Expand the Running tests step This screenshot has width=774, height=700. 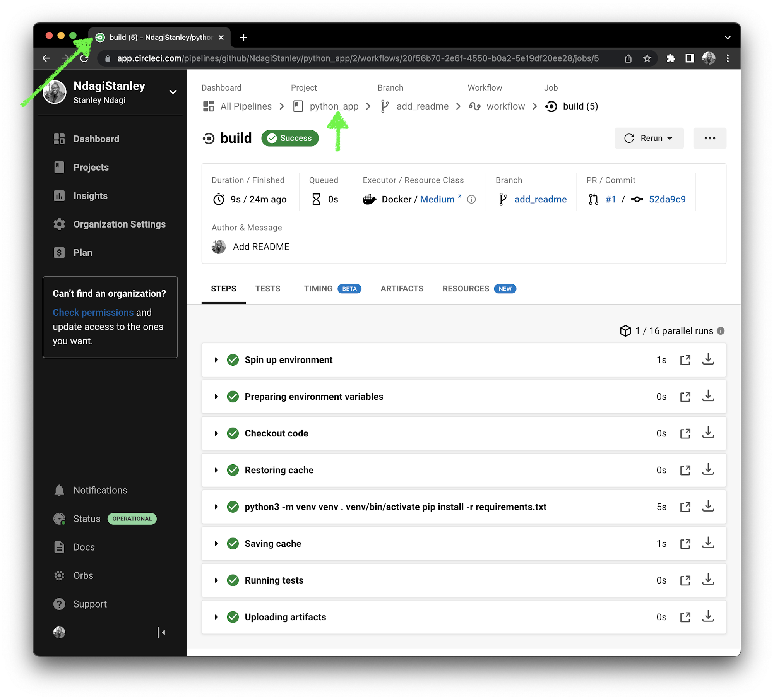point(216,580)
